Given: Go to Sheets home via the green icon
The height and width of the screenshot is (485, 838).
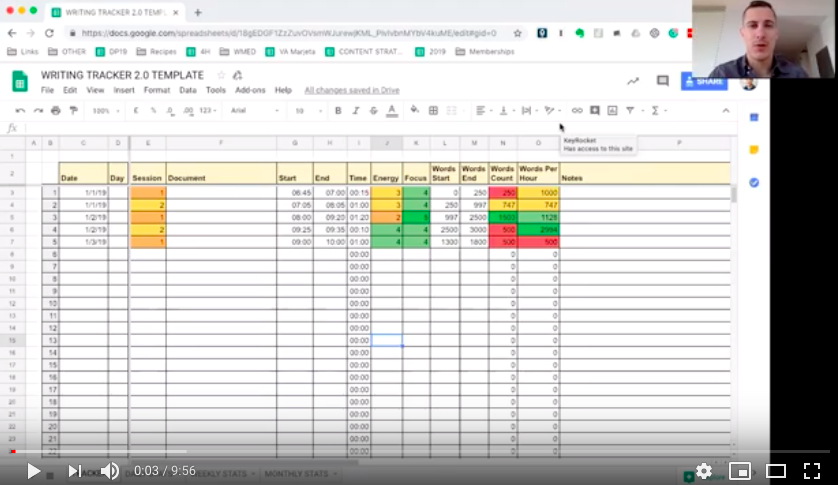Looking at the screenshot, I should click(x=20, y=82).
